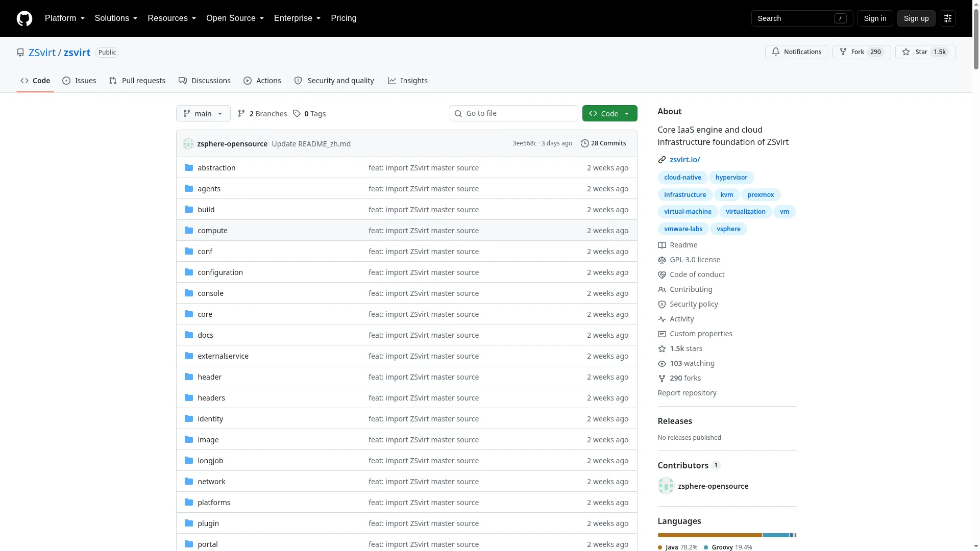The image size is (980, 551).
Task: Click the magnifier icon in Go to file
Action: 458,114
